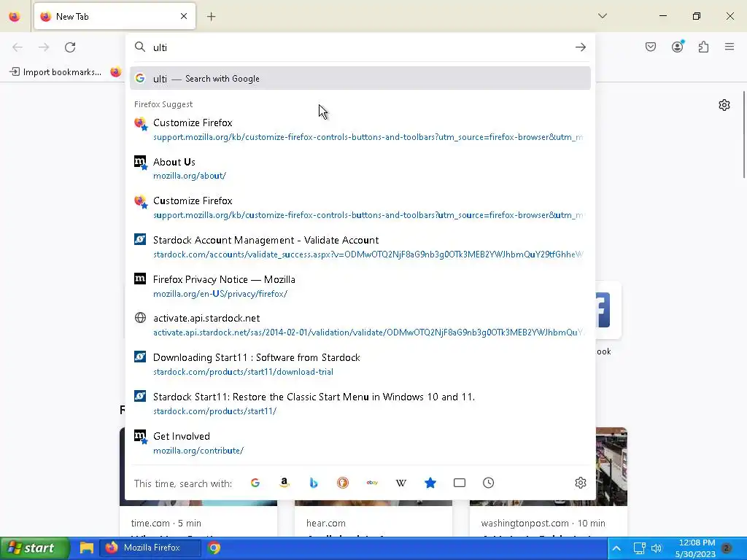Open a new tab with plus button

(x=211, y=17)
